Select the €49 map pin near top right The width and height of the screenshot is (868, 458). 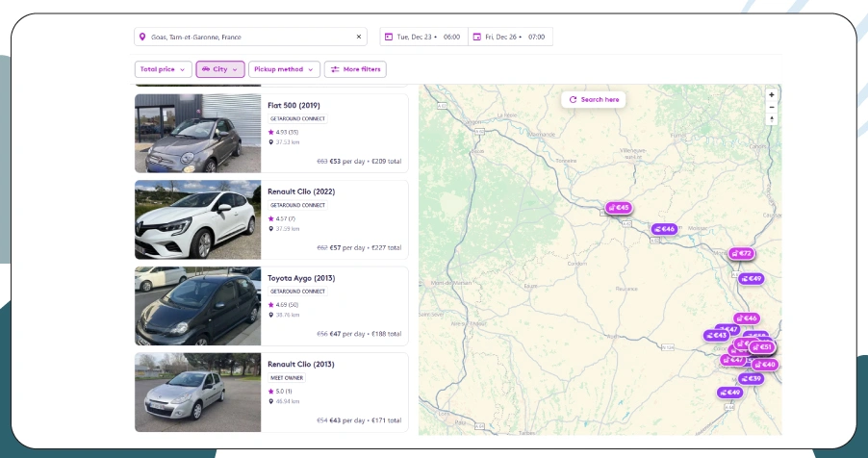point(751,278)
